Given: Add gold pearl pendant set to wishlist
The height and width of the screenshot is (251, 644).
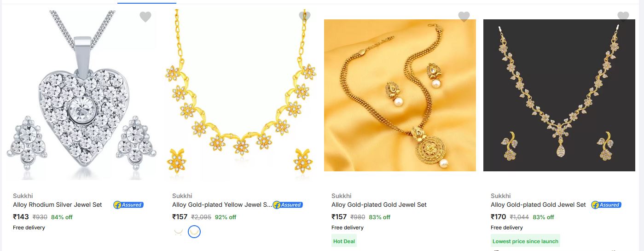Looking at the screenshot, I should click(x=464, y=17).
